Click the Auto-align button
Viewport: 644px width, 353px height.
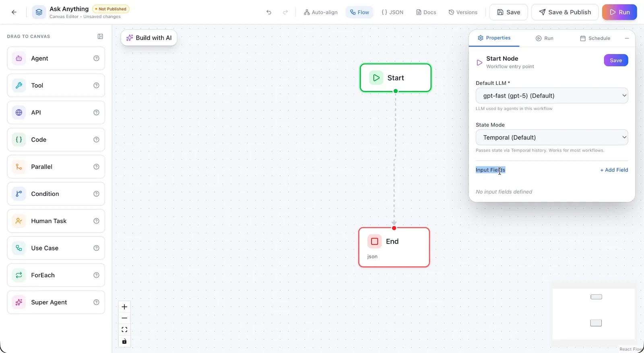[321, 12]
